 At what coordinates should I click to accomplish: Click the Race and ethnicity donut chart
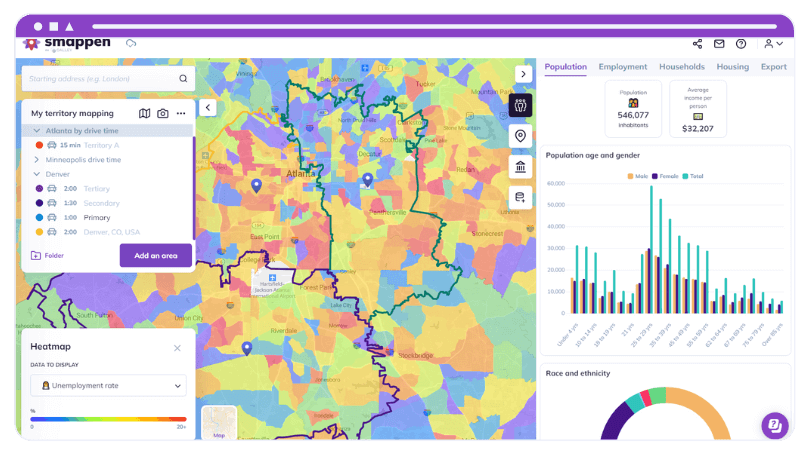[666, 414]
